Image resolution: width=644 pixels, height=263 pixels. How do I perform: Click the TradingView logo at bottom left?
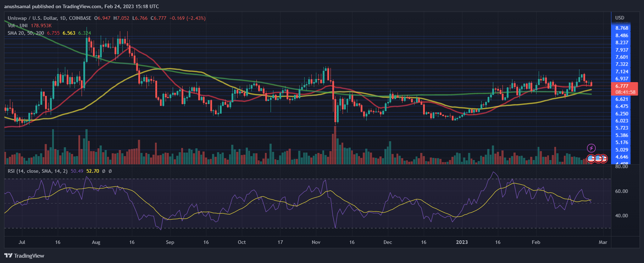(x=24, y=256)
